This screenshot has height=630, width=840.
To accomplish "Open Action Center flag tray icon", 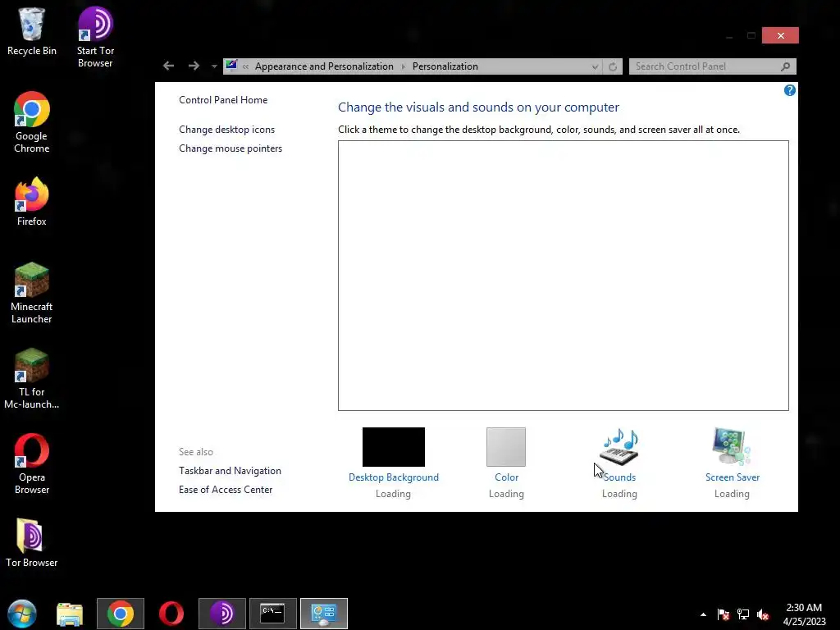I will click(x=724, y=614).
